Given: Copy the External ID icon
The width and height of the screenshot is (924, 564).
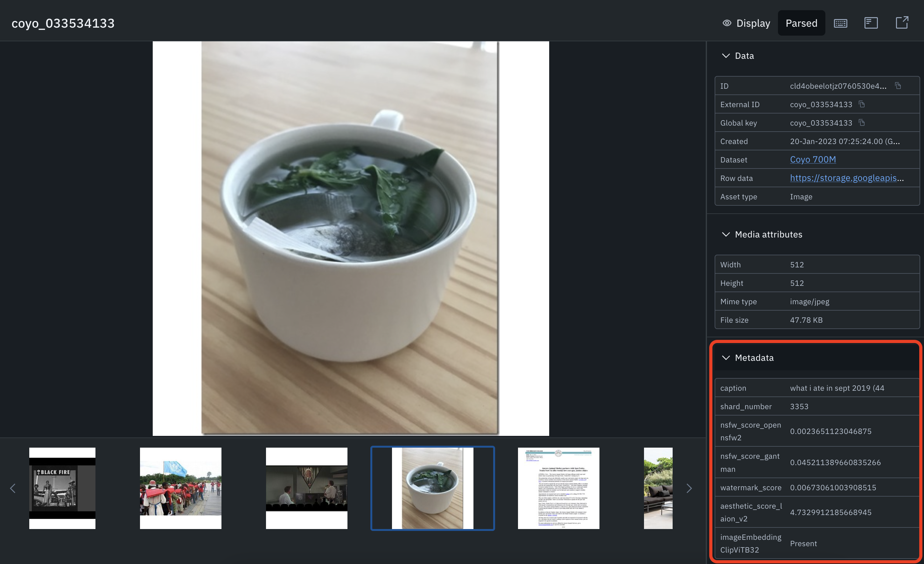Looking at the screenshot, I should [862, 104].
